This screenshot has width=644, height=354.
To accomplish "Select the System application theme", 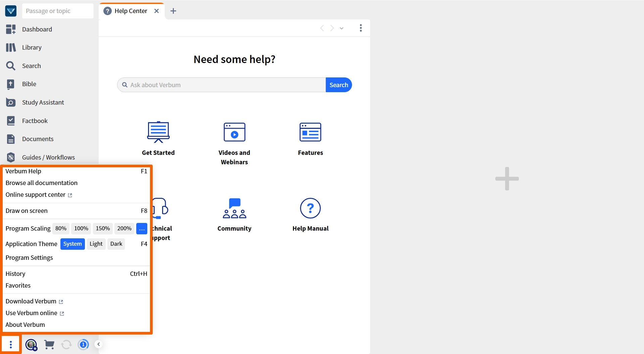I will (x=72, y=244).
